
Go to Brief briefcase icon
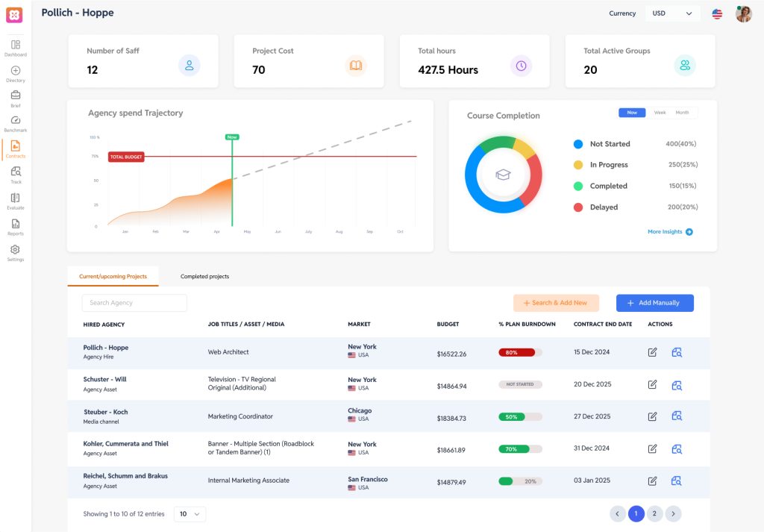pos(16,96)
